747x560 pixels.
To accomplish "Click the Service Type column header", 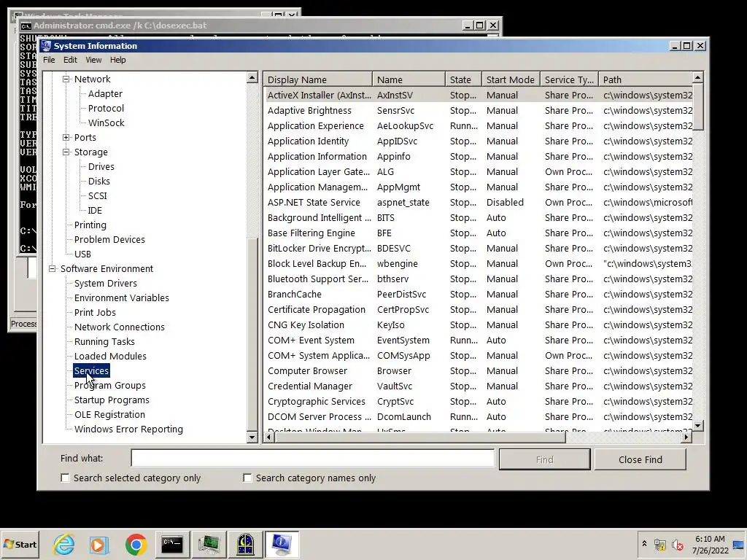I will (x=569, y=79).
